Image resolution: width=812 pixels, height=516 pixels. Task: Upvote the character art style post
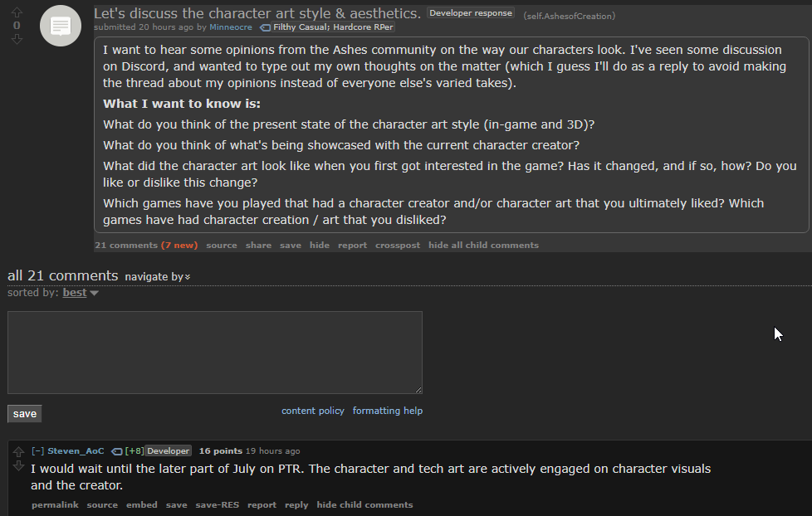(x=17, y=12)
